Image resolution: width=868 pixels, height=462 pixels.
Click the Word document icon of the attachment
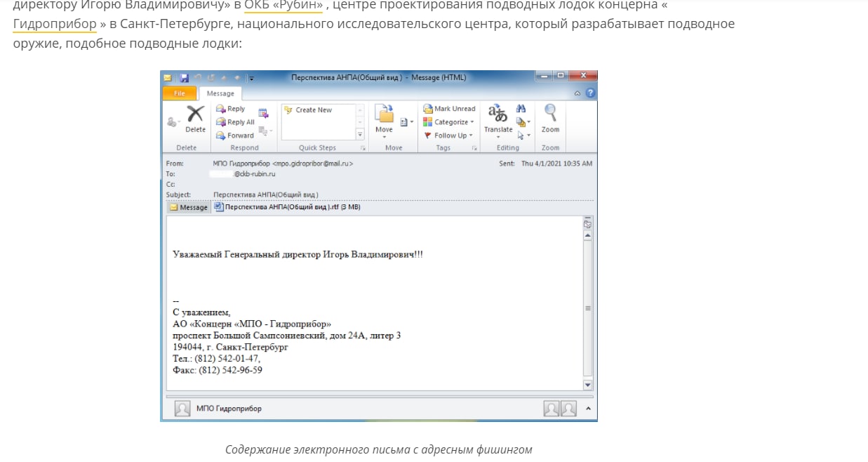218,207
